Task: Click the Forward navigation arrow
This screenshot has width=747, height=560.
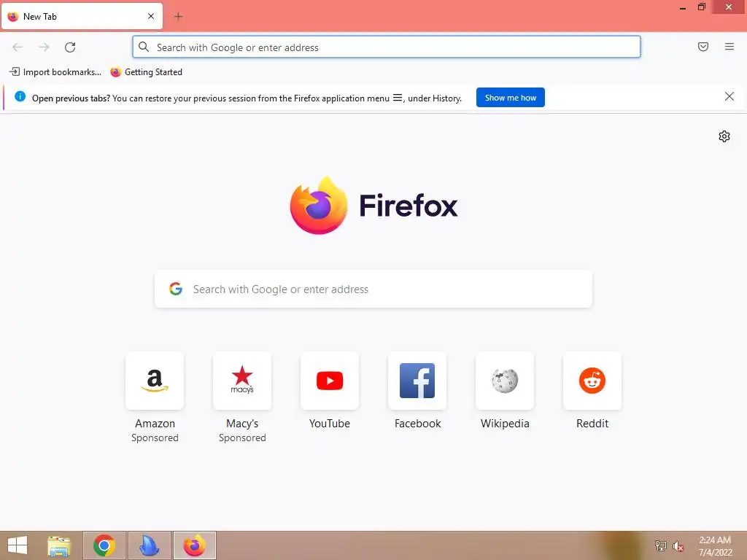Action: coord(44,47)
